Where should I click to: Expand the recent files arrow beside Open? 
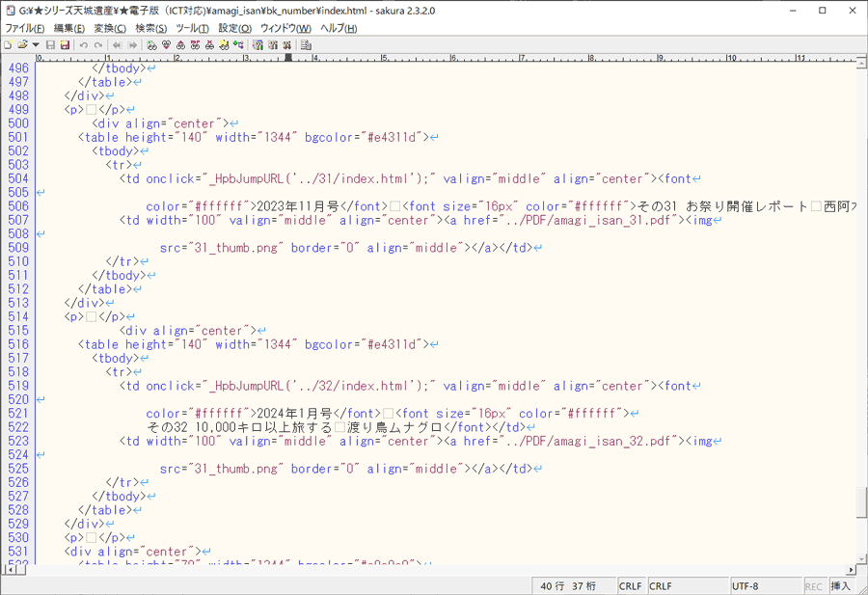tap(36, 44)
